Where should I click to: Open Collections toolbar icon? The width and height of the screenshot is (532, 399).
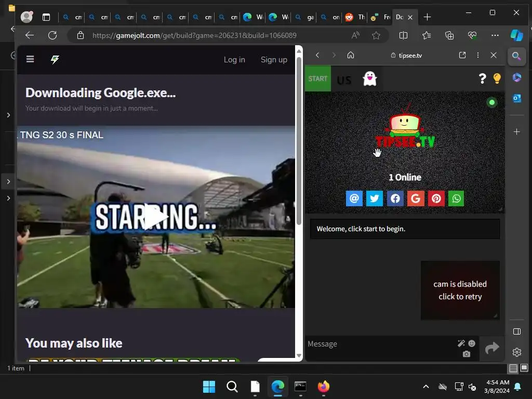tap(449, 35)
